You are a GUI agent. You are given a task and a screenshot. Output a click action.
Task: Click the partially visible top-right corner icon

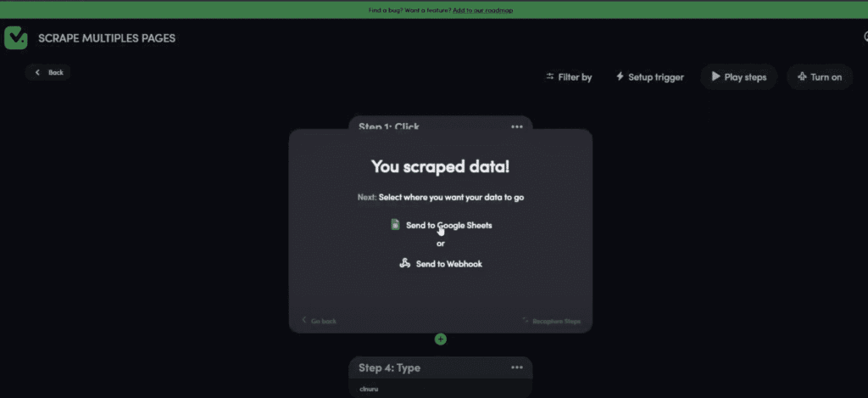coord(865,37)
